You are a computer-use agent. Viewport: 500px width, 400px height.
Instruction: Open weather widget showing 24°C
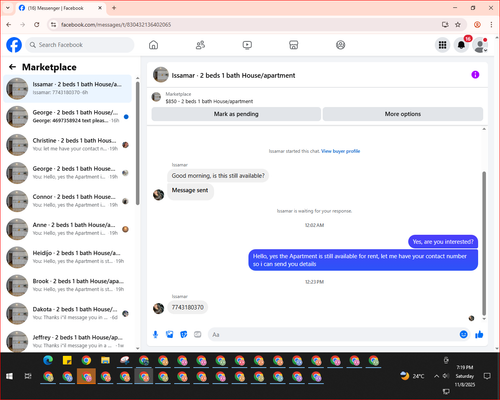[x=412, y=376]
